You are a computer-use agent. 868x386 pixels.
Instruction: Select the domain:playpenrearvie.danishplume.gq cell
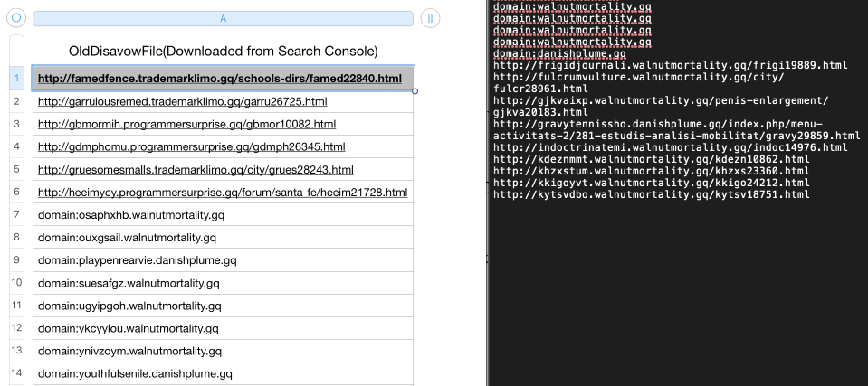[137, 260]
